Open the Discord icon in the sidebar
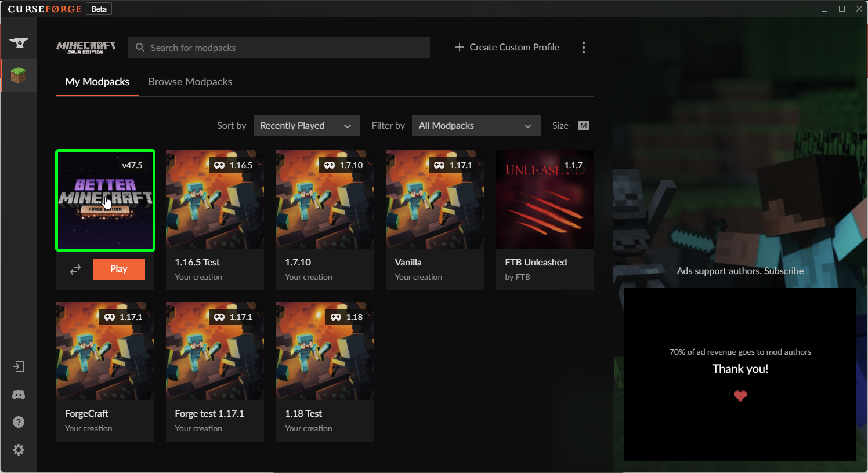This screenshot has height=473, width=868. pos(19,395)
